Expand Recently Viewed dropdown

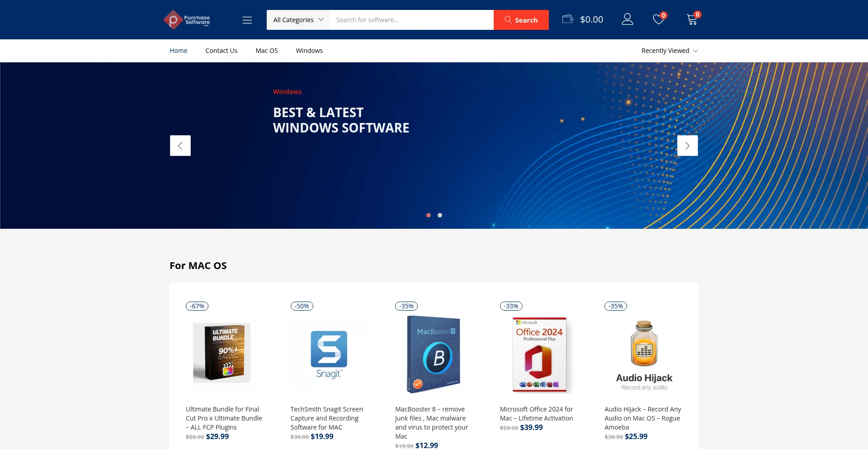(670, 51)
